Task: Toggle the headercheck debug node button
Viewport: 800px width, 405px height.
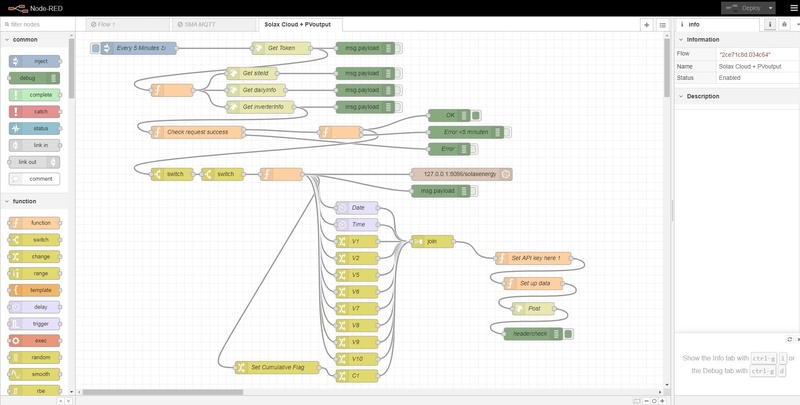Action: [568, 334]
